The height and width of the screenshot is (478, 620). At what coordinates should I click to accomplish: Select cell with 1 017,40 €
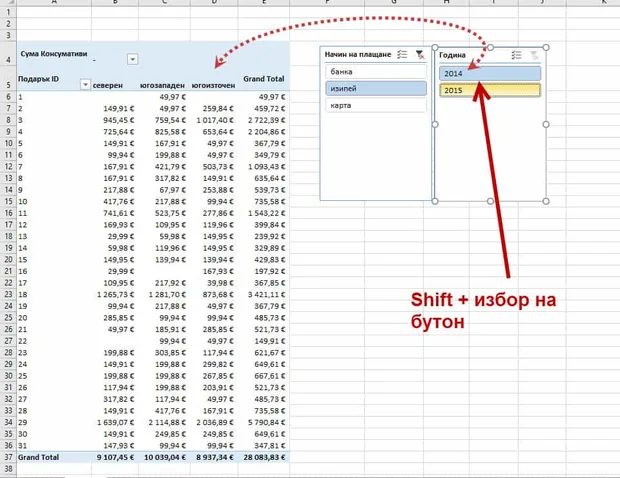coord(214,120)
